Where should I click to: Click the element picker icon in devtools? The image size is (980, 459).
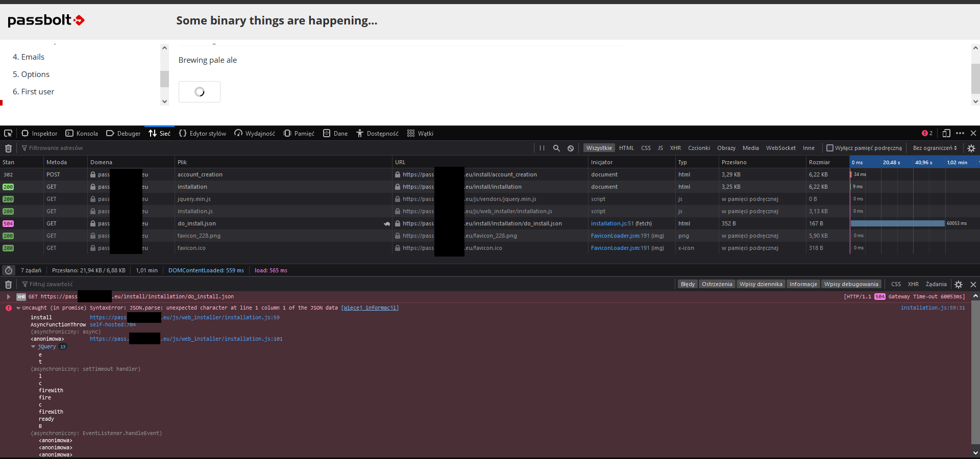[x=8, y=133]
